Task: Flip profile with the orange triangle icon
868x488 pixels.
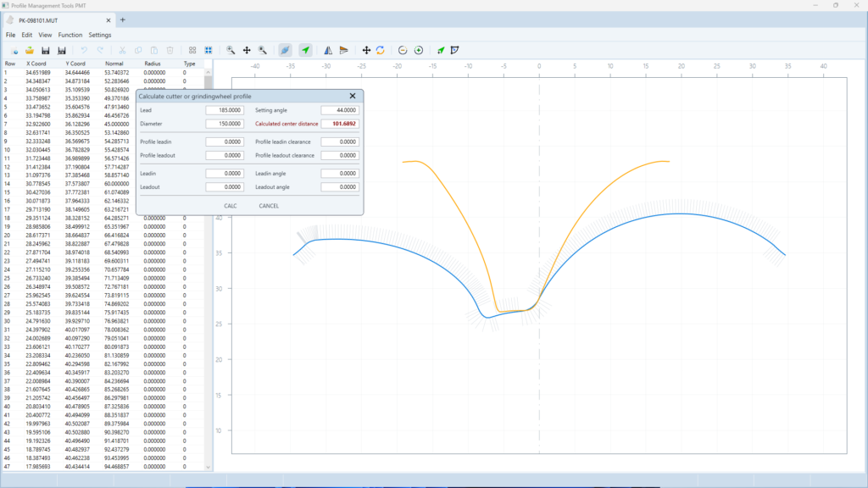Action: pos(344,50)
